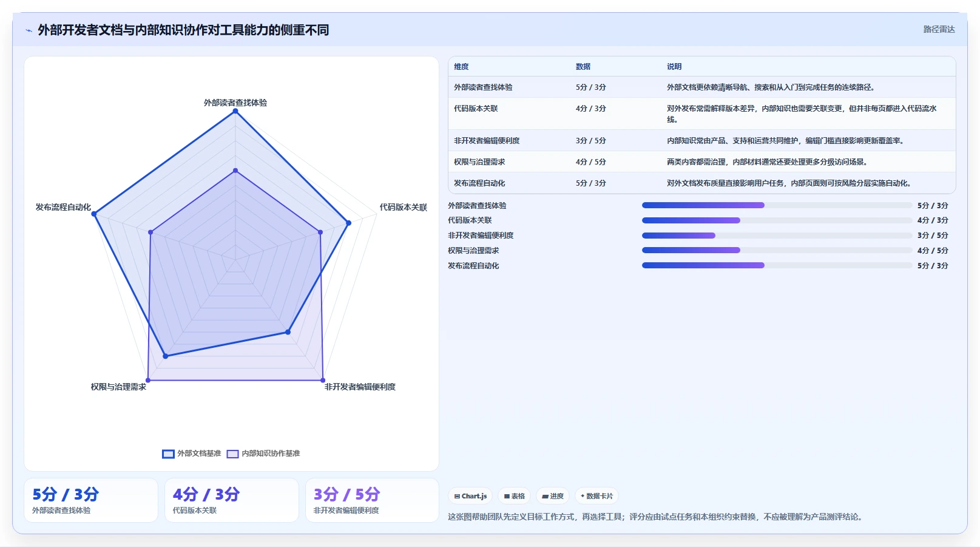Select the Chart.js chip
This screenshot has width=980, height=547.
coord(470,496)
